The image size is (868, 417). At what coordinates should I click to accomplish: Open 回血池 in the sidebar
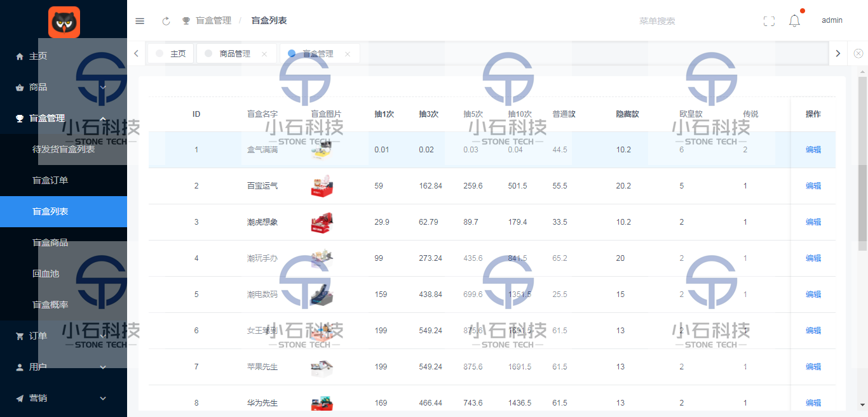pyautogui.click(x=64, y=274)
